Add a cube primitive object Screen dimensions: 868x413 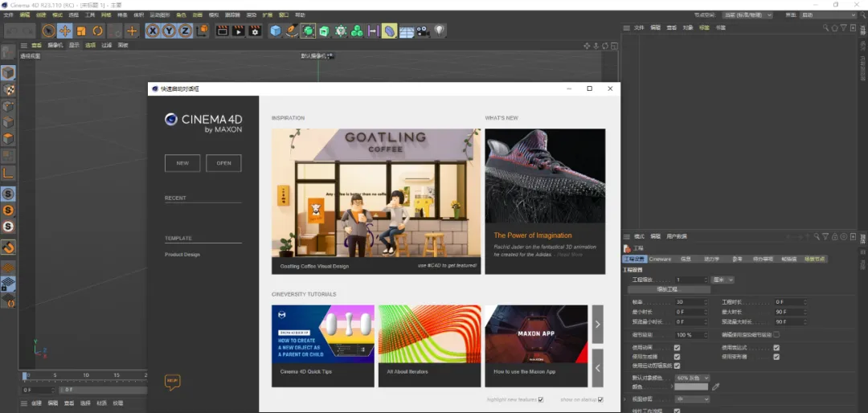tap(275, 31)
